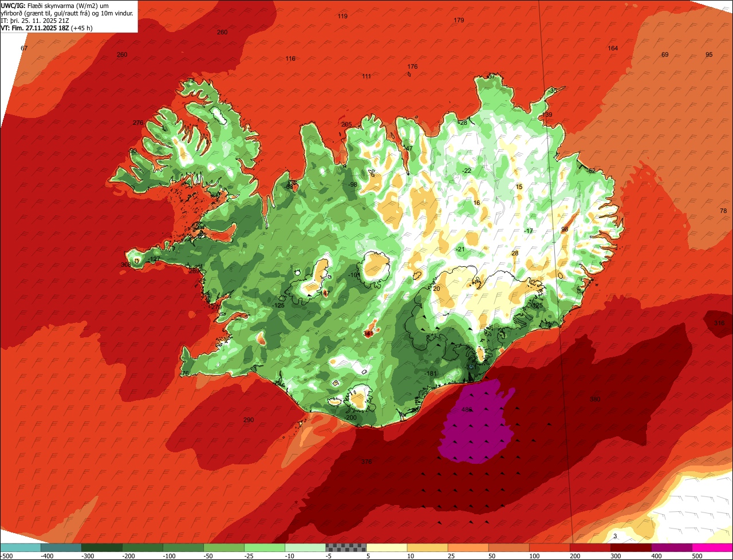Click the '-21' value north of Vatnajökull
Viewport: 733px width, 560px height.
click(460, 249)
